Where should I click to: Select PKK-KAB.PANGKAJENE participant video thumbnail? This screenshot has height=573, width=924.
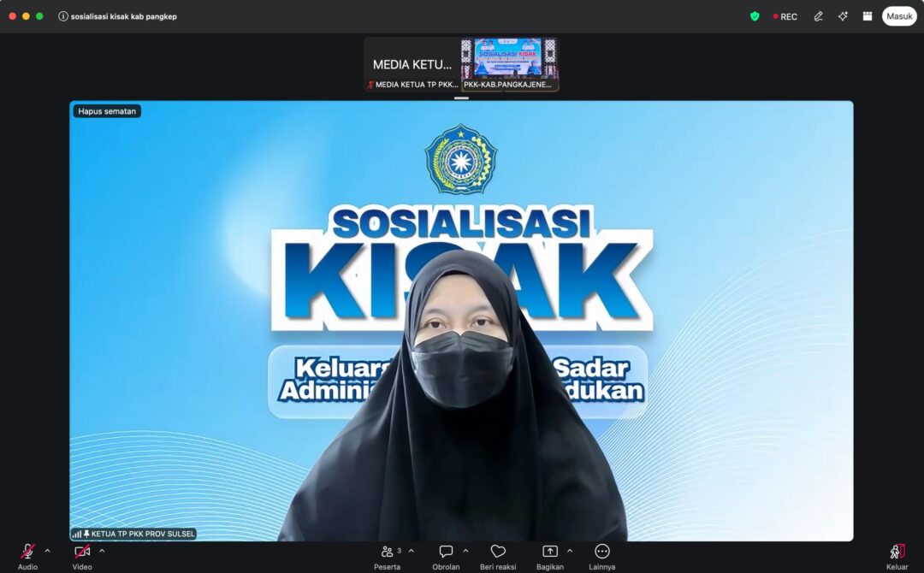[510, 64]
